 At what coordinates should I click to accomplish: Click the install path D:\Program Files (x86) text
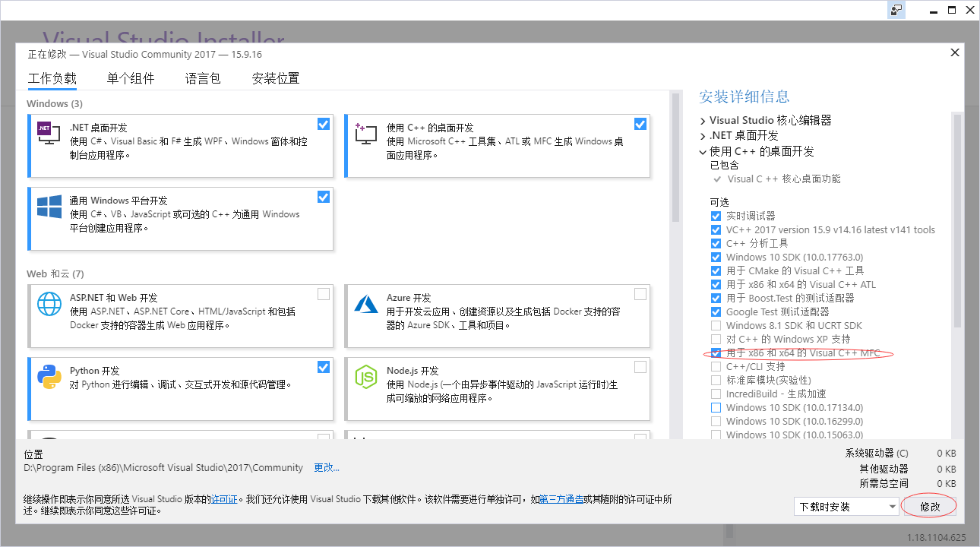[x=163, y=468]
